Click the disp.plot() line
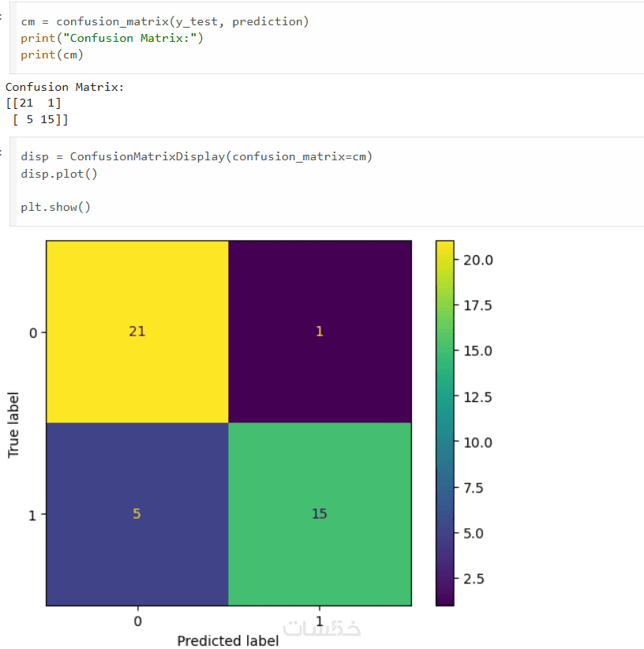The image size is (644, 649). (59, 174)
